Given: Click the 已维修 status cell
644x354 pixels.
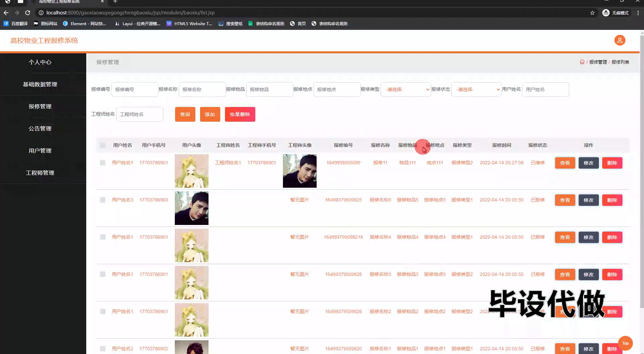Looking at the screenshot, I should (x=538, y=163).
